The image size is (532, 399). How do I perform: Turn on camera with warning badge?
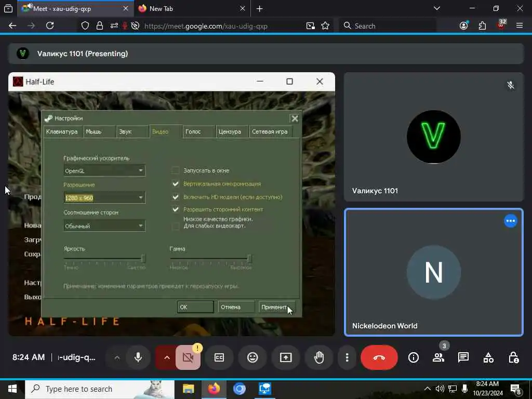(x=188, y=357)
